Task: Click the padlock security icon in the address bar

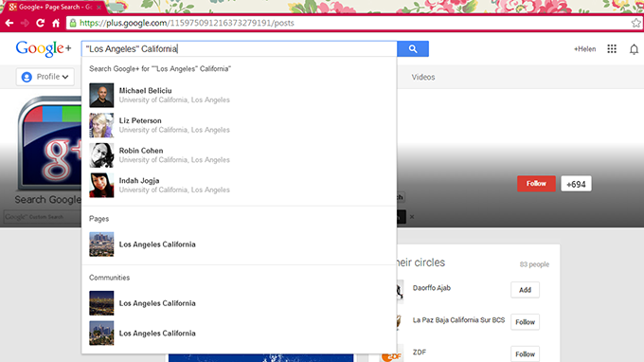Action: click(73, 23)
